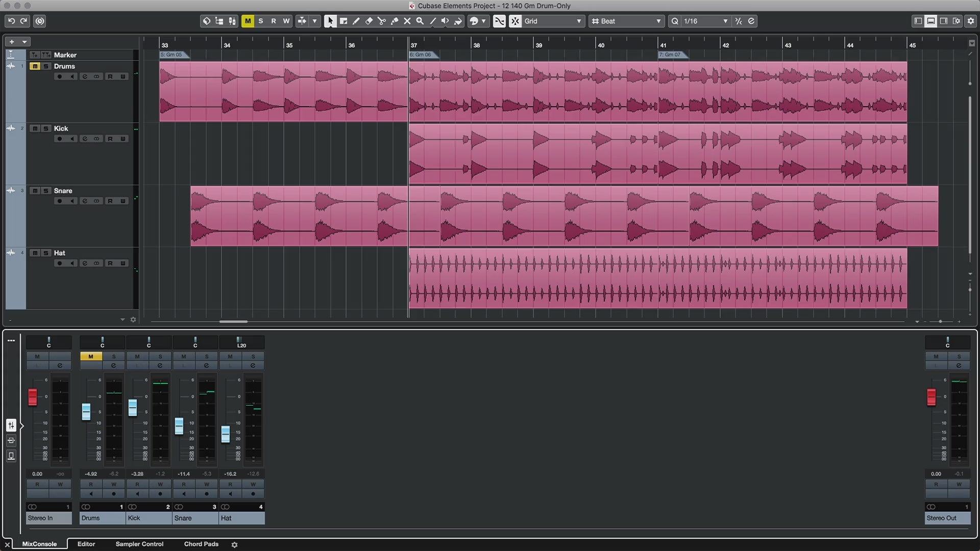Screen dimensions: 980x551
Task: Toggle the Right Zone visibility button
Action: pyautogui.click(x=944, y=21)
